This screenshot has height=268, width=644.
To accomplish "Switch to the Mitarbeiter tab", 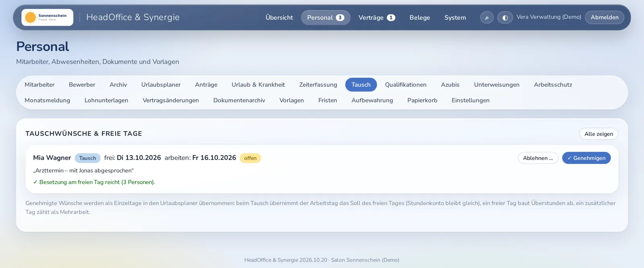I will click(x=39, y=85).
